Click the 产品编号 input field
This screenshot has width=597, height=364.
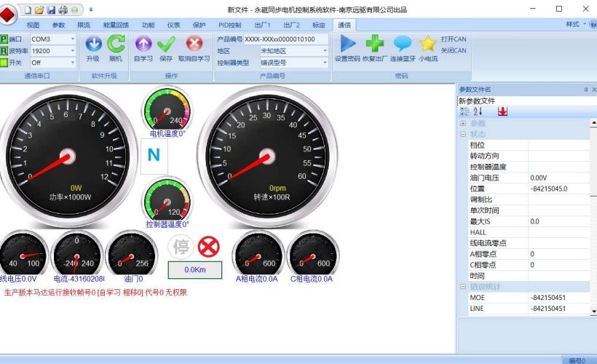[x=286, y=39]
